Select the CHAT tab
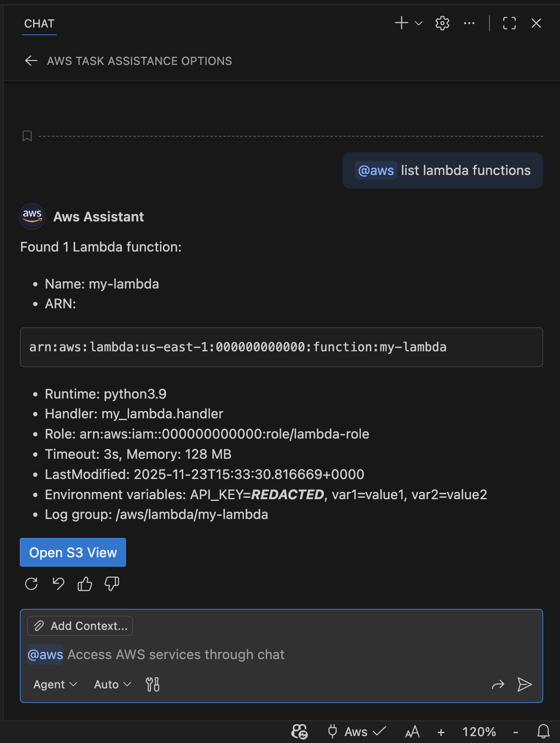The width and height of the screenshot is (560, 743). 39,24
